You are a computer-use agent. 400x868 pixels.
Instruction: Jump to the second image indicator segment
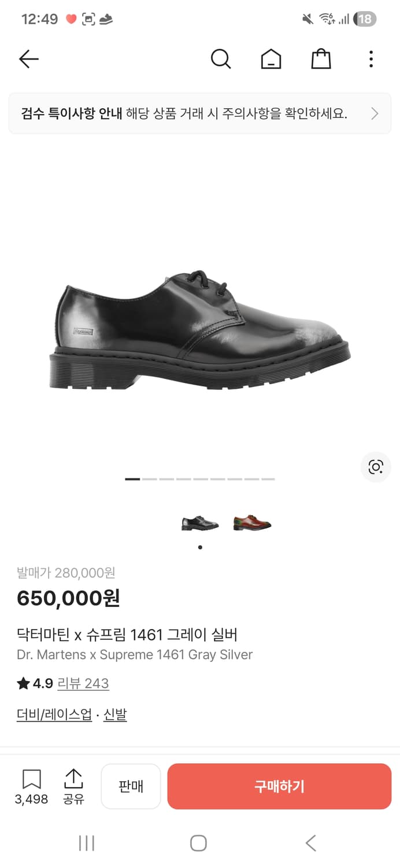click(150, 479)
